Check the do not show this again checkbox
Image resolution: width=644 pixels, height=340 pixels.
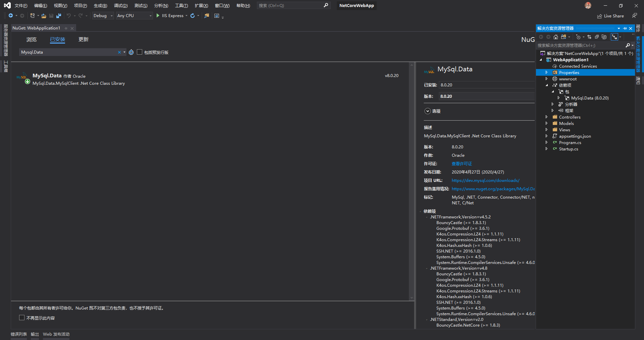(22, 318)
